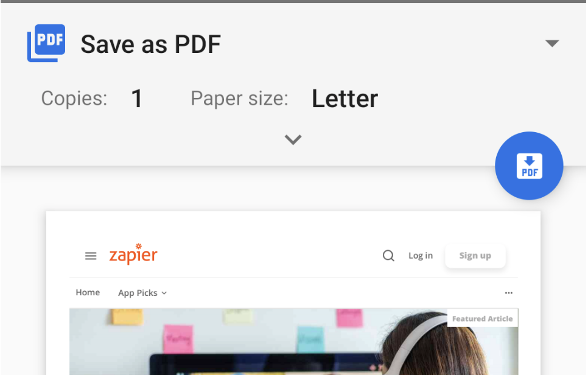
Task: Open the printer selection dropdown arrow
Action: tap(552, 43)
